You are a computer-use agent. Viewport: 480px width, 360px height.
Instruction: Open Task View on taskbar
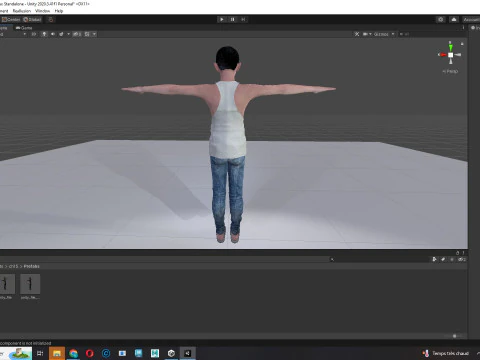click(40, 353)
